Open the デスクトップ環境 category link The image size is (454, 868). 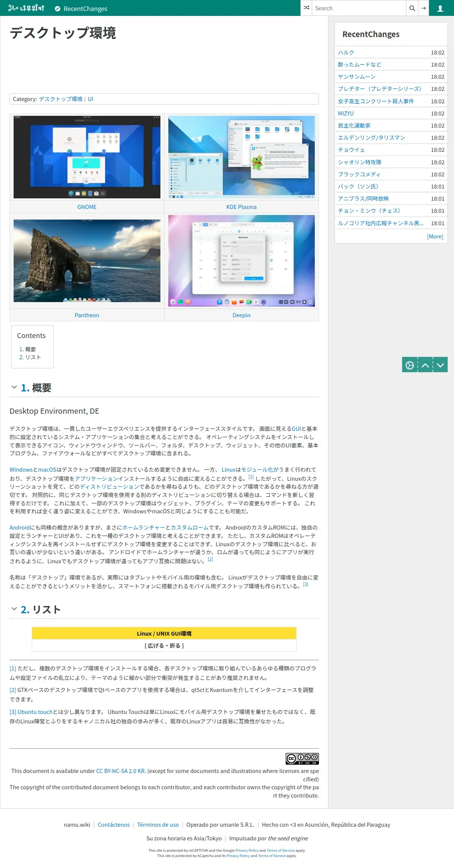(x=61, y=99)
